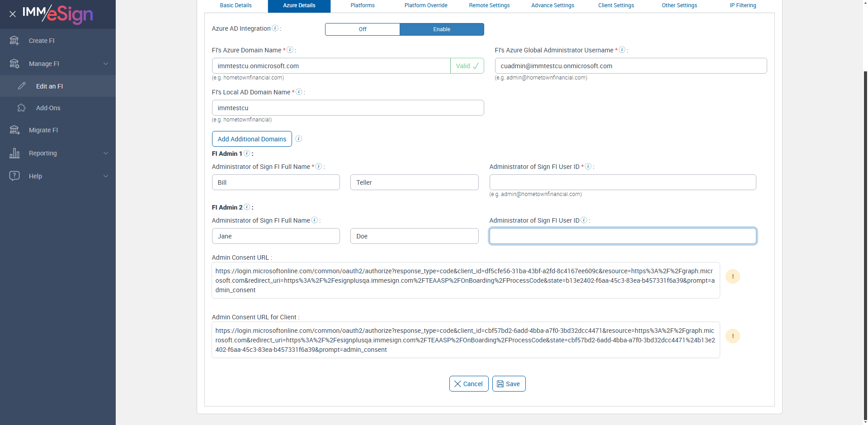Save the Azure Details form

(509, 384)
